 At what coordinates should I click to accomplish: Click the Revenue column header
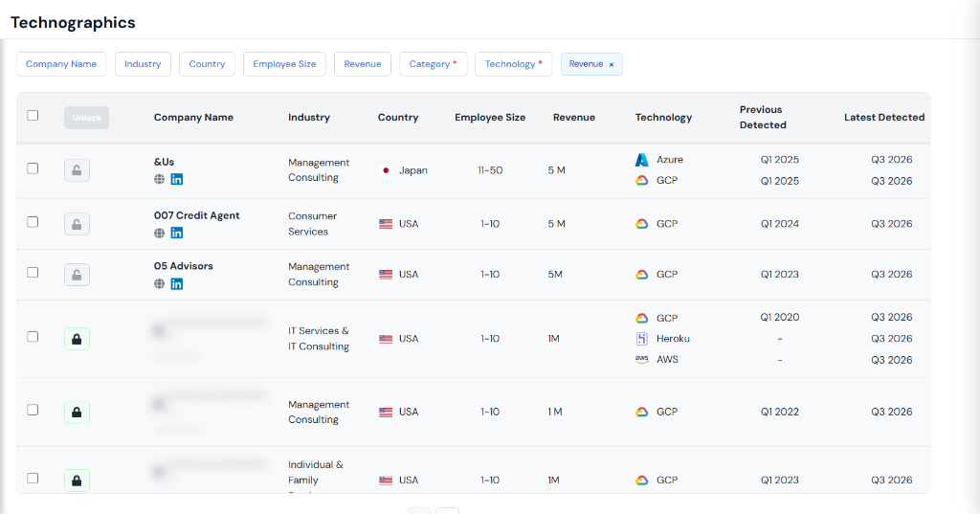[574, 118]
